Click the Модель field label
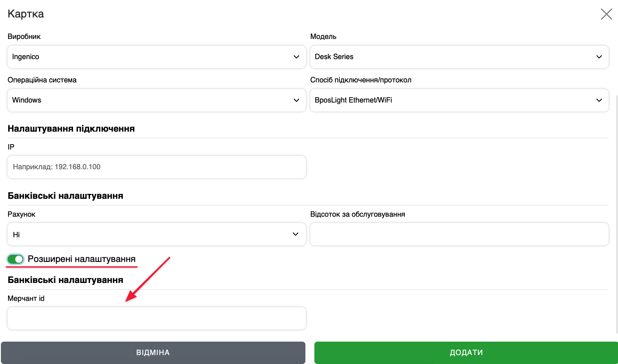 pyautogui.click(x=323, y=37)
